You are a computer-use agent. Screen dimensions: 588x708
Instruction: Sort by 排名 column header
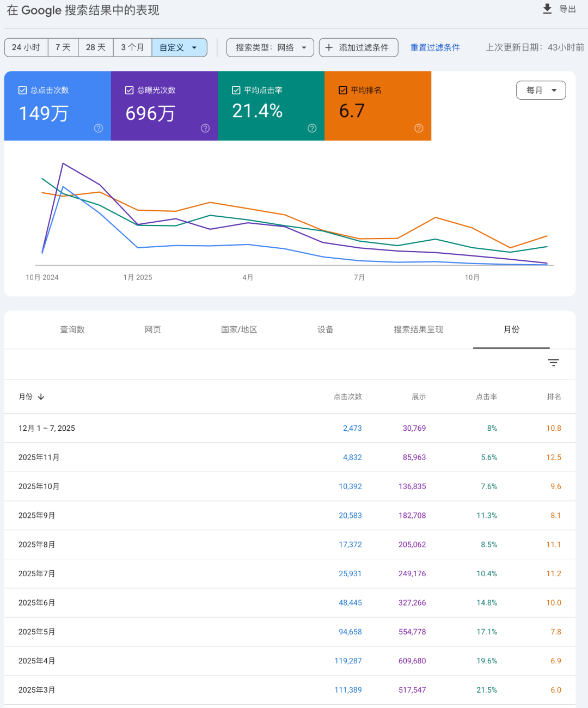pyautogui.click(x=554, y=396)
